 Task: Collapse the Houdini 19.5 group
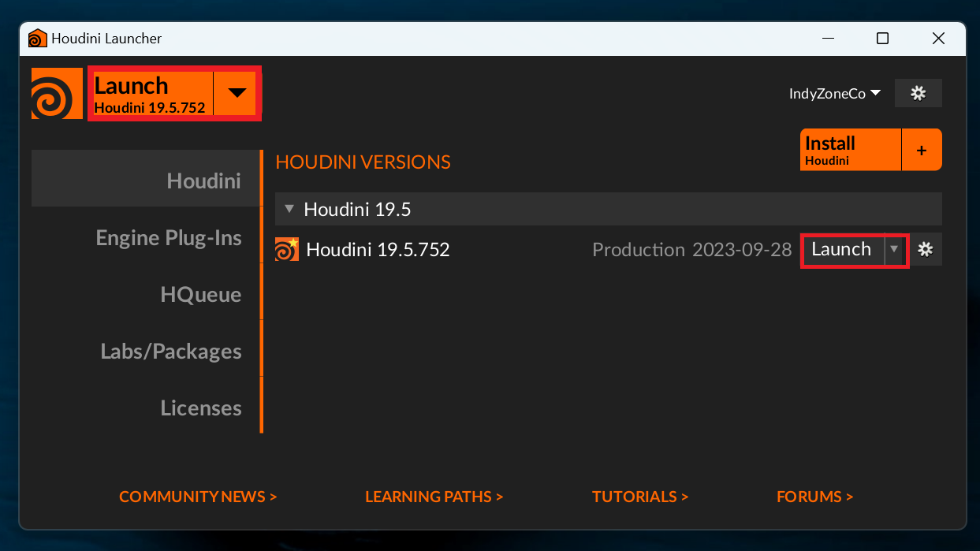click(289, 209)
